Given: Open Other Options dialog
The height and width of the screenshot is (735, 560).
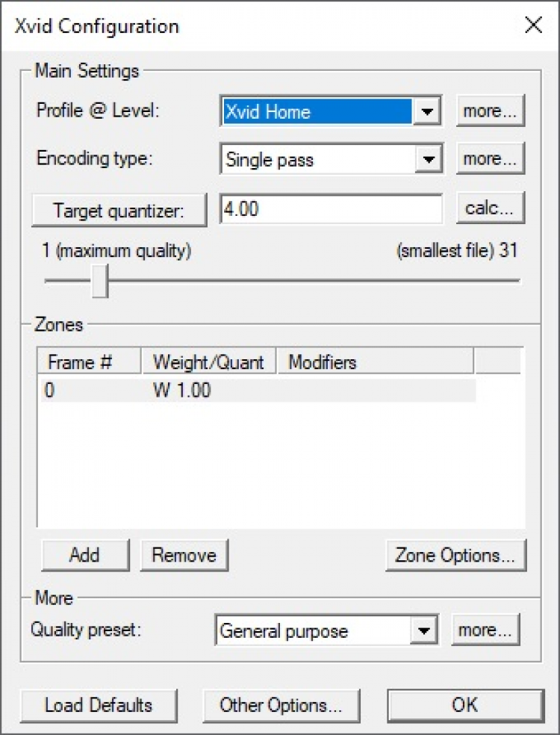Looking at the screenshot, I should (x=281, y=705).
